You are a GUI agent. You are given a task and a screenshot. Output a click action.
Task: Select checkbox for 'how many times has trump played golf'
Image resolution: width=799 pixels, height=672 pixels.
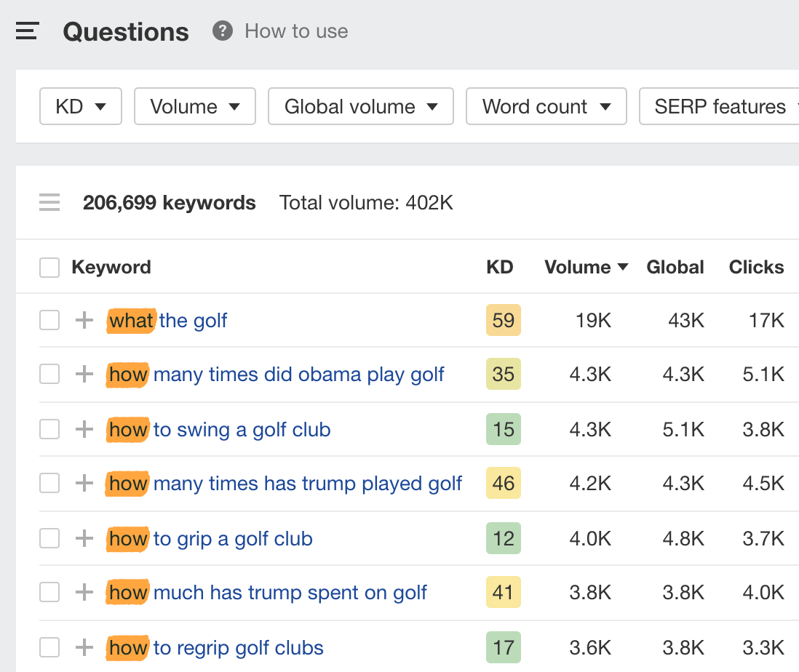point(49,484)
